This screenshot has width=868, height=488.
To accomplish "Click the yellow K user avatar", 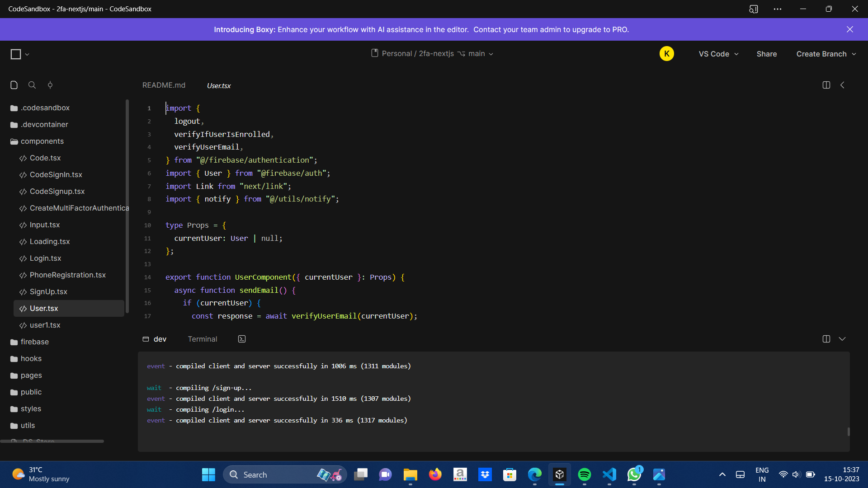I will 666,54.
